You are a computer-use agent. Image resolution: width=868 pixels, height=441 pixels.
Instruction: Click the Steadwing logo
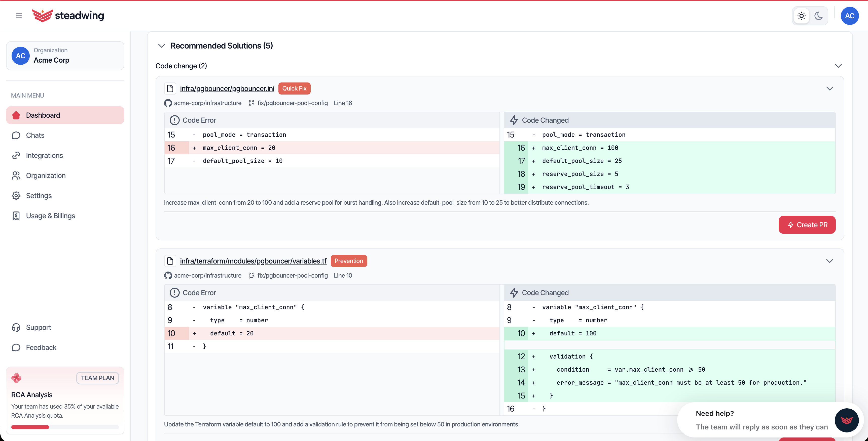(68, 16)
